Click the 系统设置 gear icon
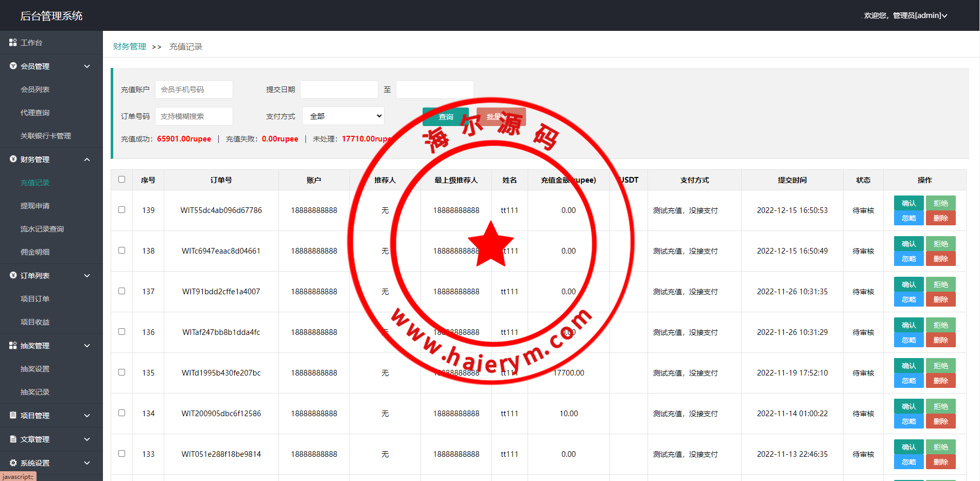The height and width of the screenshot is (481, 980). point(13,463)
